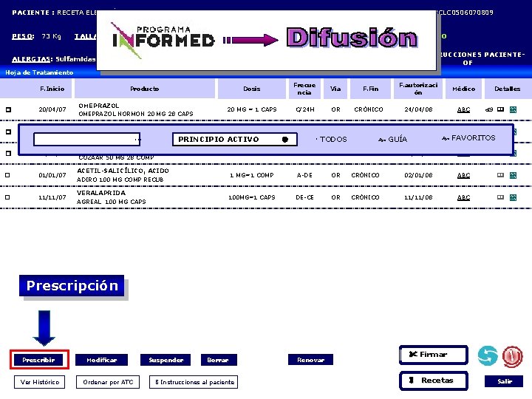Screen dimensions: 532x399
Task: Click the Producto column header
Action: pyautogui.click(x=145, y=89)
